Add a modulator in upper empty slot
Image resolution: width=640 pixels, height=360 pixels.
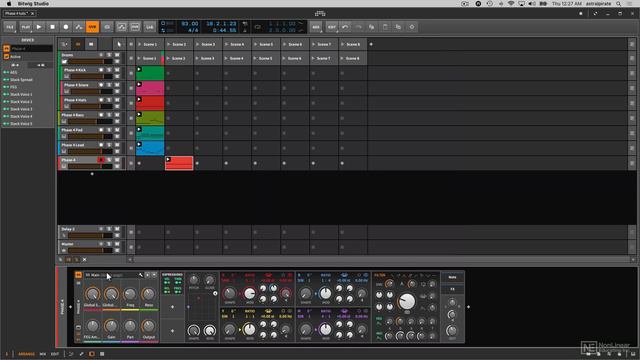[172, 307]
